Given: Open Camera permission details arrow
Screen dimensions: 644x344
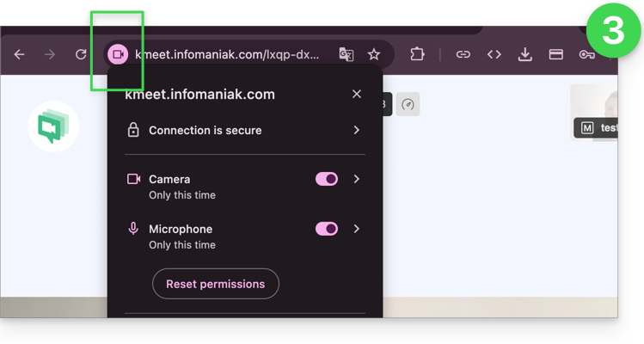Looking at the screenshot, I should [x=356, y=179].
